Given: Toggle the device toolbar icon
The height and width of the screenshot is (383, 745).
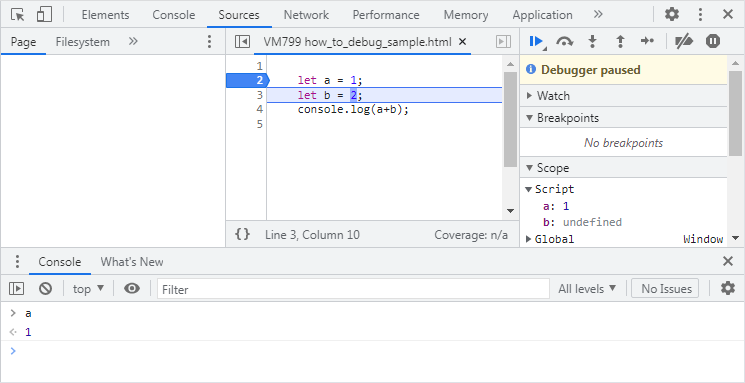Looking at the screenshot, I should coord(44,15).
